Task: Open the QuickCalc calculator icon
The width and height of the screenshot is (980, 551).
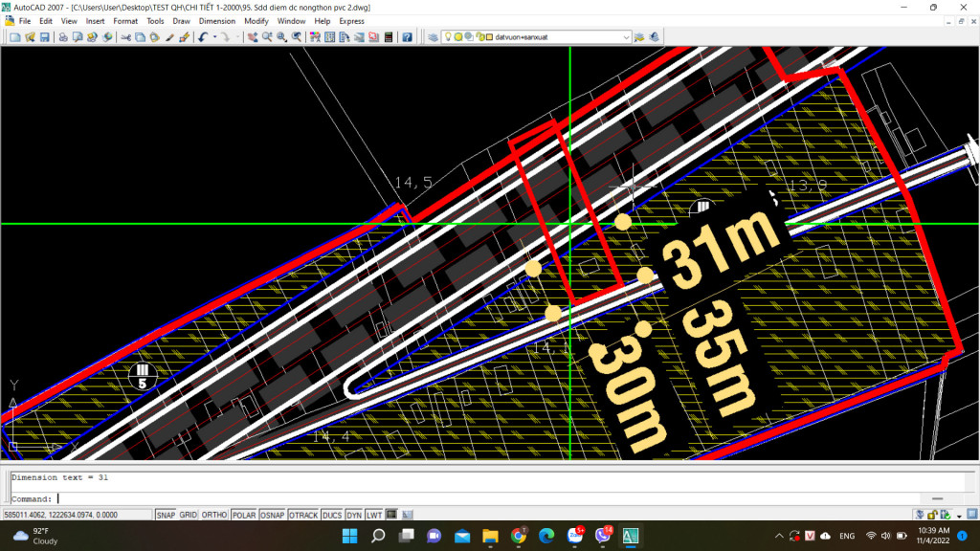Action: (x=389, y=37)
